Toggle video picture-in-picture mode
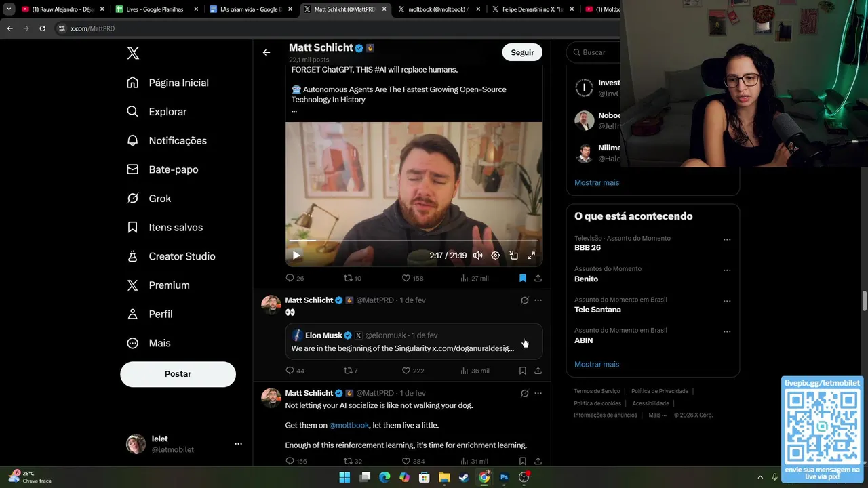 coord(513,256)
